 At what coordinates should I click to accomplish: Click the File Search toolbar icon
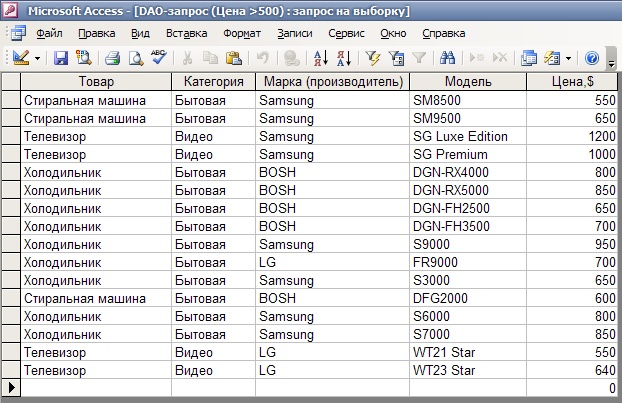click(x=84, y=58)
